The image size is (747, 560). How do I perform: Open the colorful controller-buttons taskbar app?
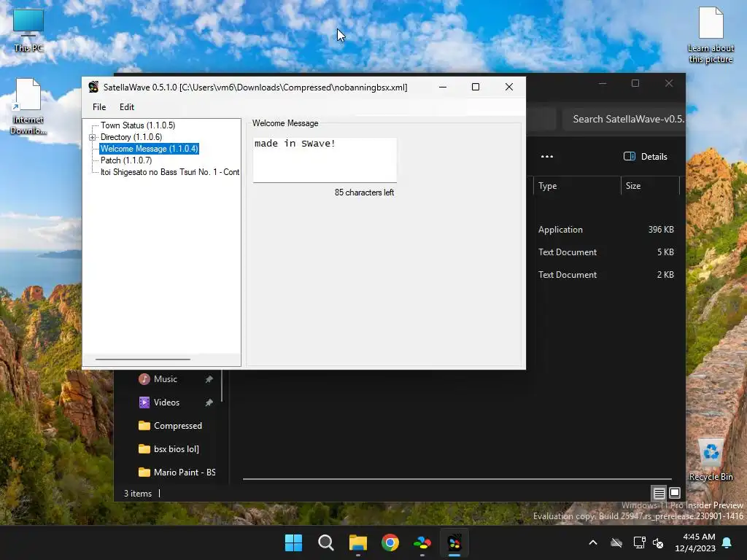pyautogui.click(x=422, y=542)
